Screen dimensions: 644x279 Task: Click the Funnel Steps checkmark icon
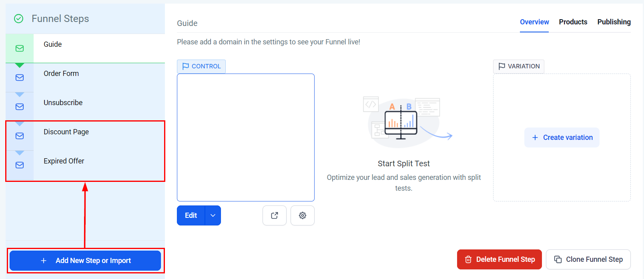[x=19, y=19]
